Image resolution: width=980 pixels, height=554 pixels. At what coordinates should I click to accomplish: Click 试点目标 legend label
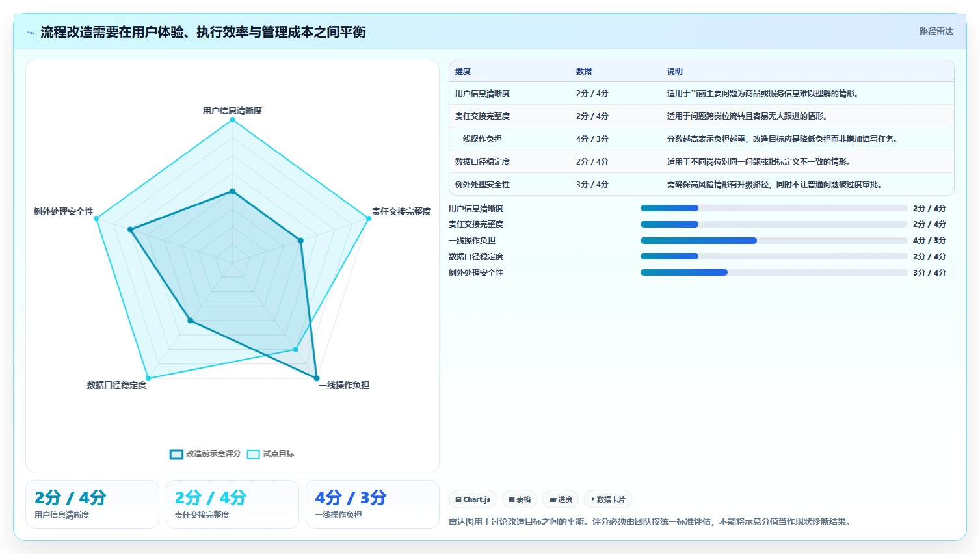click(278, 454)
